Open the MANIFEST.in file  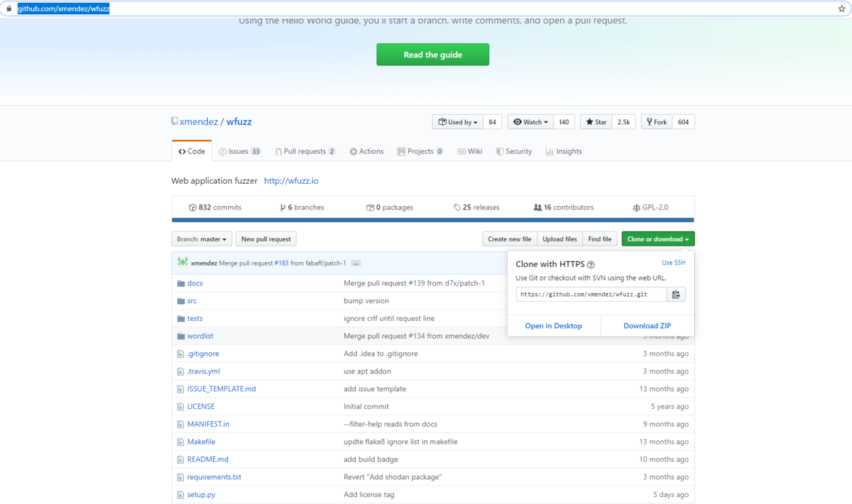click(208, 424)
